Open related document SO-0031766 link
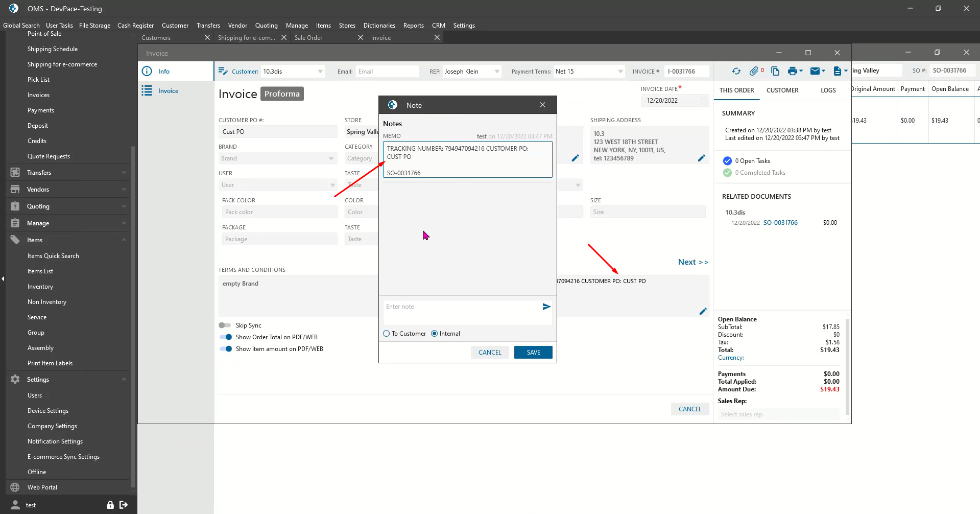Screen dimensions: 980x514 [780, 223]
